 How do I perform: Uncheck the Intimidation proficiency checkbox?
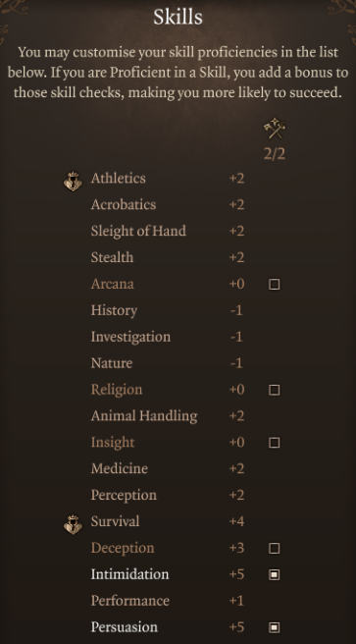(275, 574)
